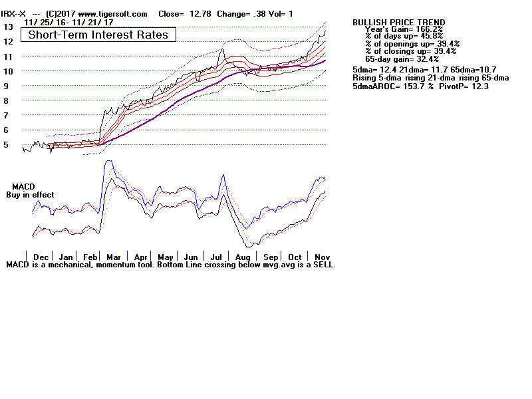
Task: Click the Nov marker on the time axis
Action: pos(322,257)
